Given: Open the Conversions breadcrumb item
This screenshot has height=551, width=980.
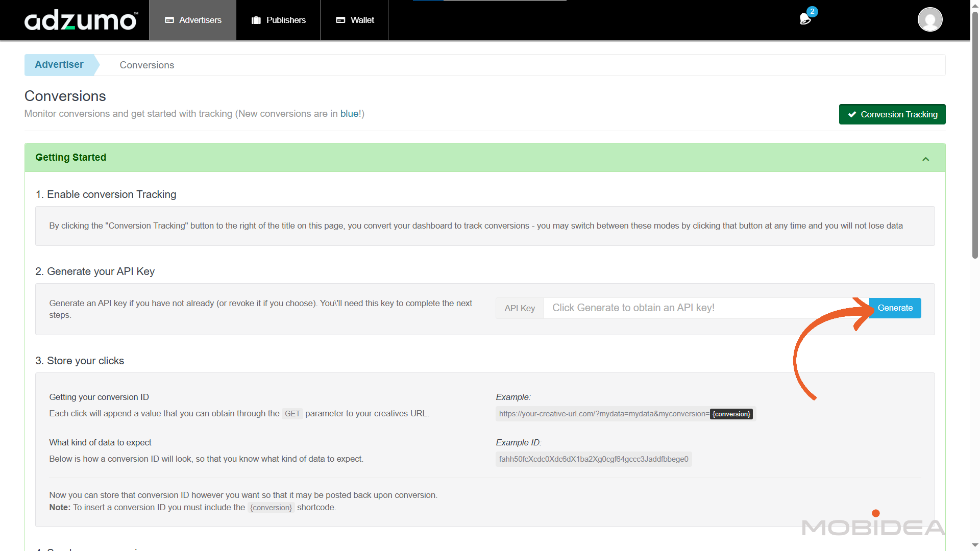Looking at the screenshot, I should [x=147, y=65].
